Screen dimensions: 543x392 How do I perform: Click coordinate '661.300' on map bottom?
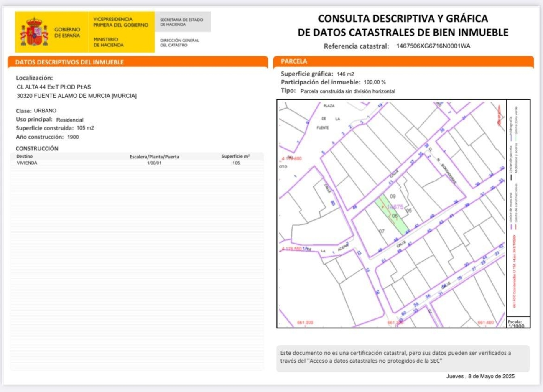click(305, 323)
